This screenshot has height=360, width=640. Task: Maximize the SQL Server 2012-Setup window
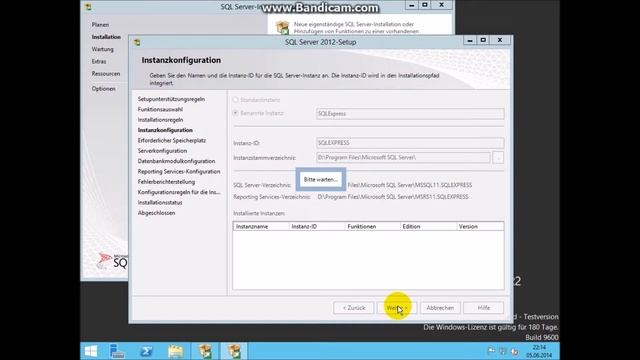coord(483,40)
